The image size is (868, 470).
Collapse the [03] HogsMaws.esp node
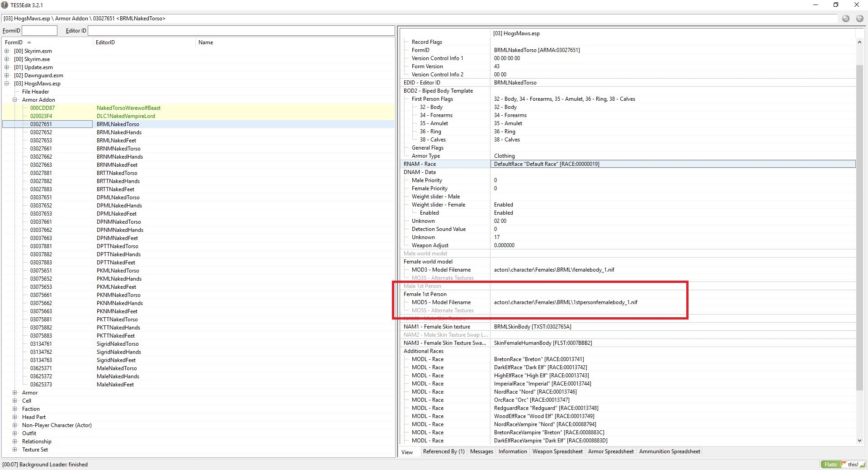pos(7,84)
